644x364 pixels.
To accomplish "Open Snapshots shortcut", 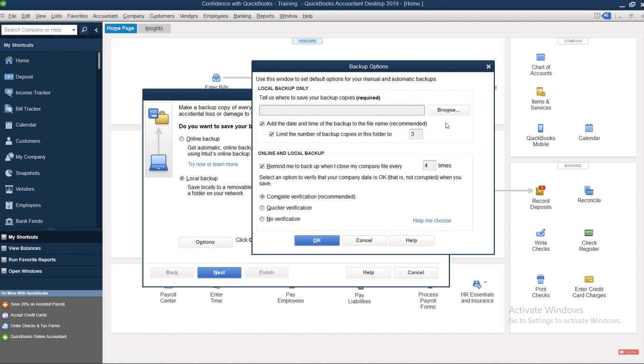I will click(x=28, y=173).
